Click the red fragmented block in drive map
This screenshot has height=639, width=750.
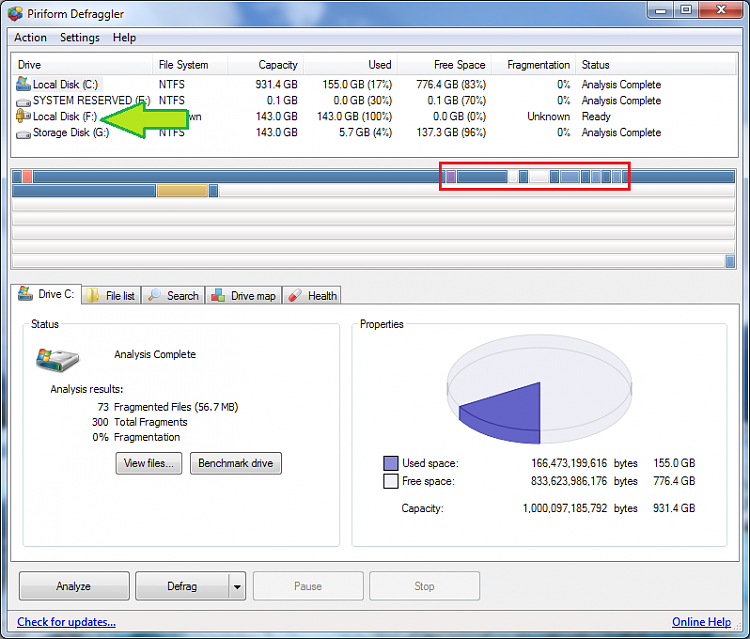pyautogui.click(x=27, y=176)
